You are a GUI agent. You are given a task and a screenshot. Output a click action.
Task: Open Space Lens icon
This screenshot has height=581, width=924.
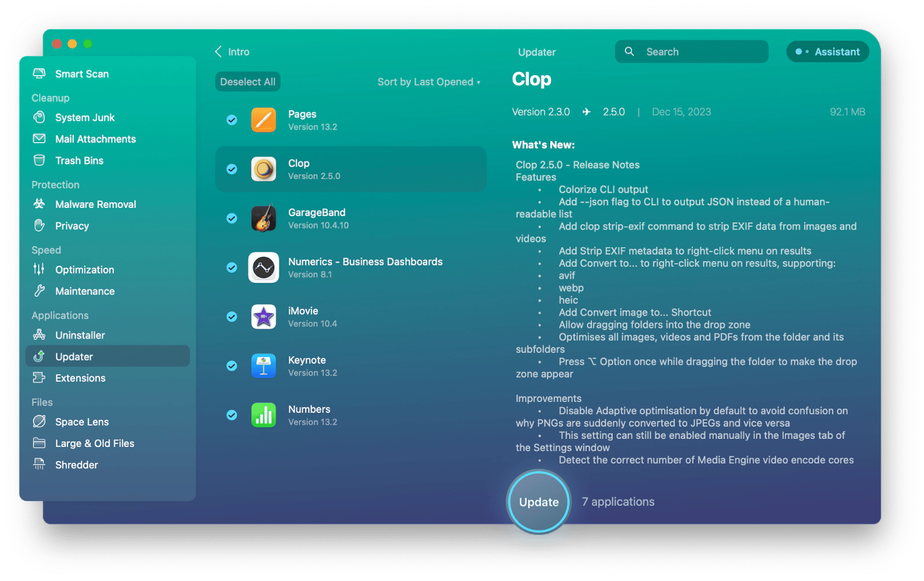(39, 422)
